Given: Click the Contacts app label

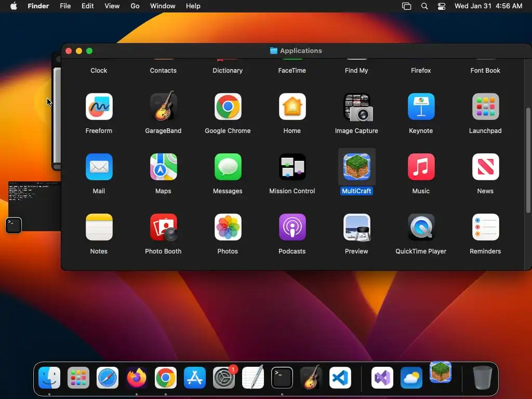Looking at the screenshot, I should (163, 71).
